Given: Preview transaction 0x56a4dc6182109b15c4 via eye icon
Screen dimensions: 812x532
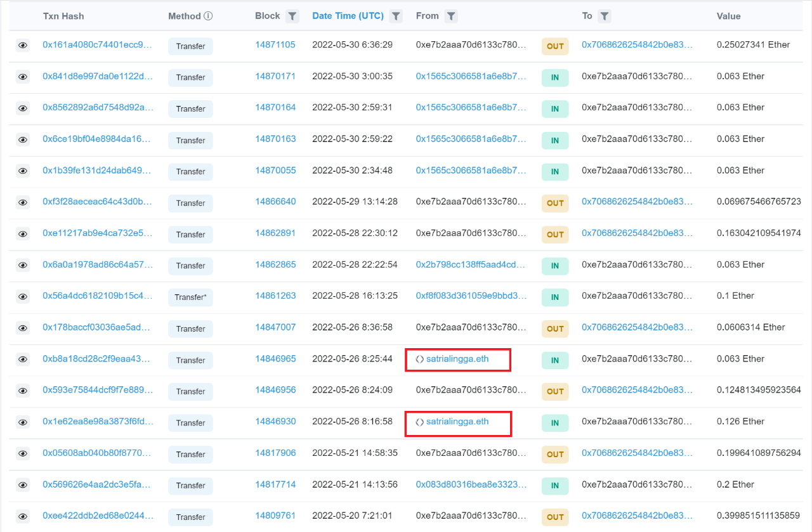Looking at the screenshot, I should pos(23,297).
